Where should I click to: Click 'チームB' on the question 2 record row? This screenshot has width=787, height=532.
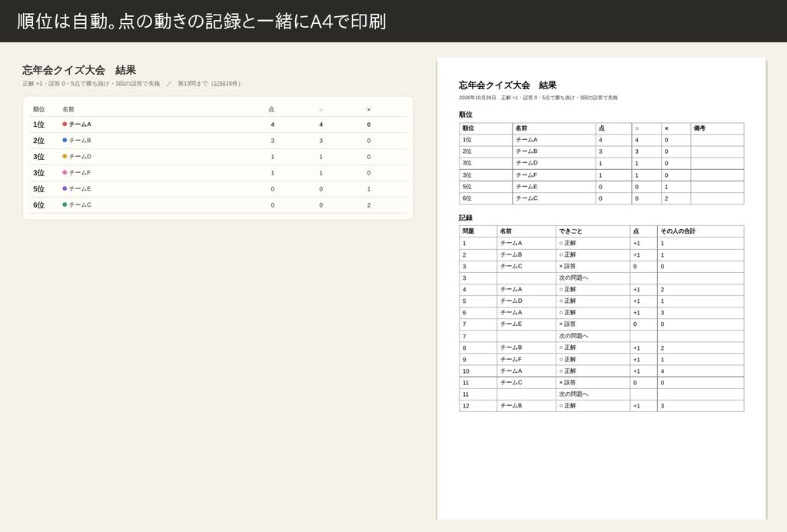coord(511,254)
